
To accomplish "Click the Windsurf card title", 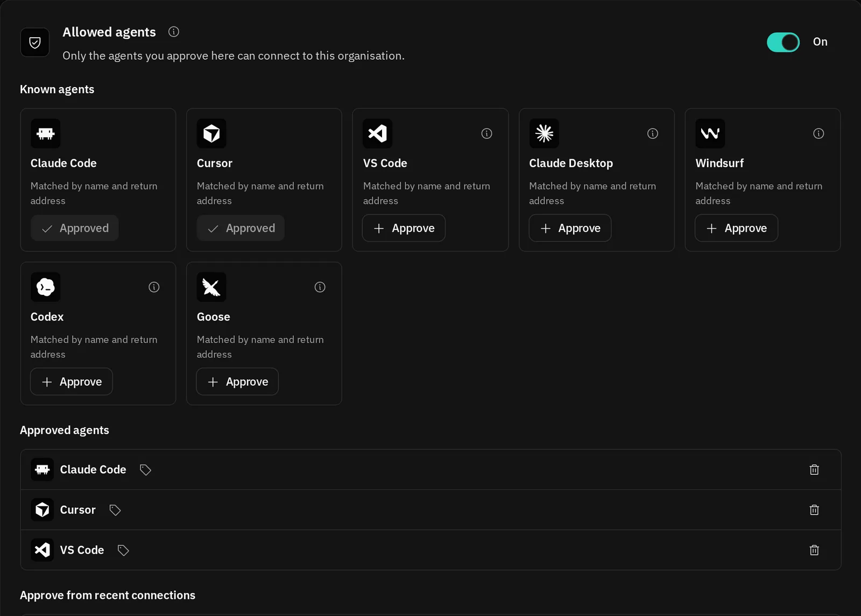I will [719, 163].
